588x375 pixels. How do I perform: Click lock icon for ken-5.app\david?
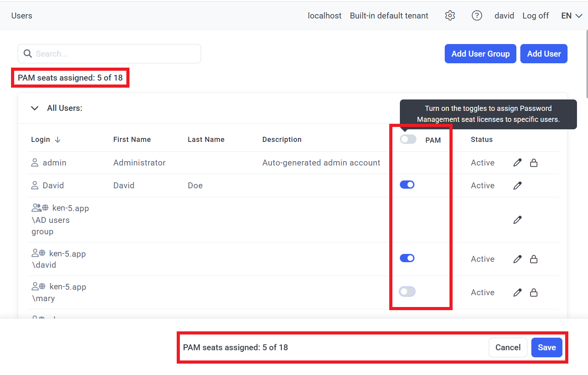(x=534, y=259)
